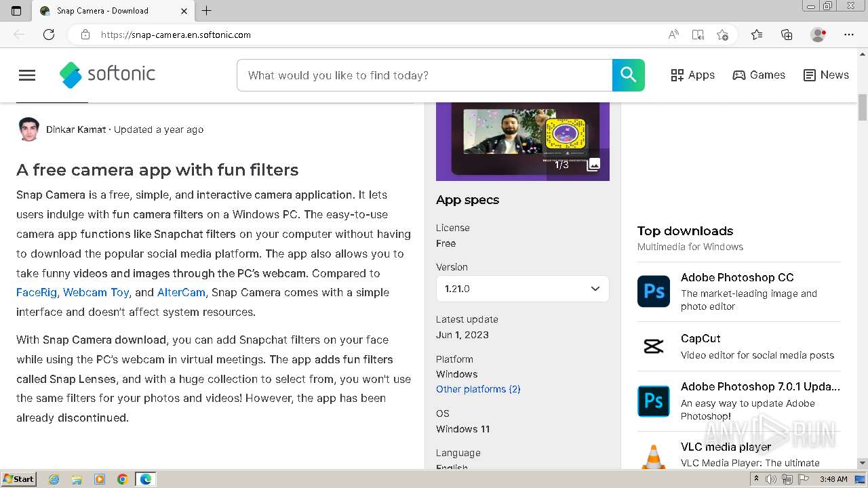Image resolution: width=868 pixels, height=488 pixels.
Task: Switch to Edge taskbar button
Action: (x=146, y=479)
